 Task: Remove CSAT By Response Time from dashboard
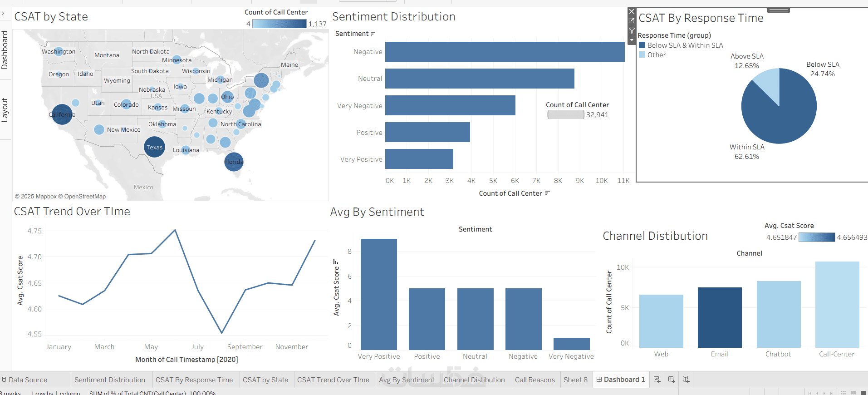632,11
